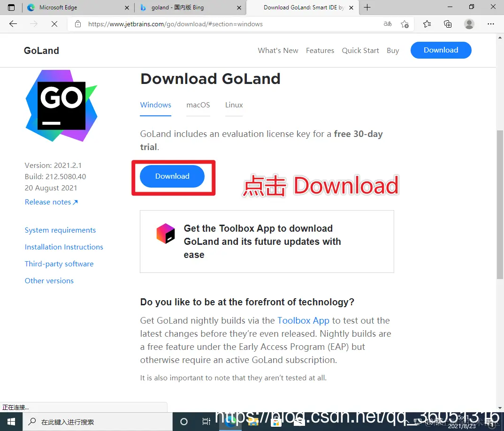Image resolution: width=504 pixels, height=431 pixels.
Task: Click the page vertical scrollbar thumb
Action: tap(500, 204)
